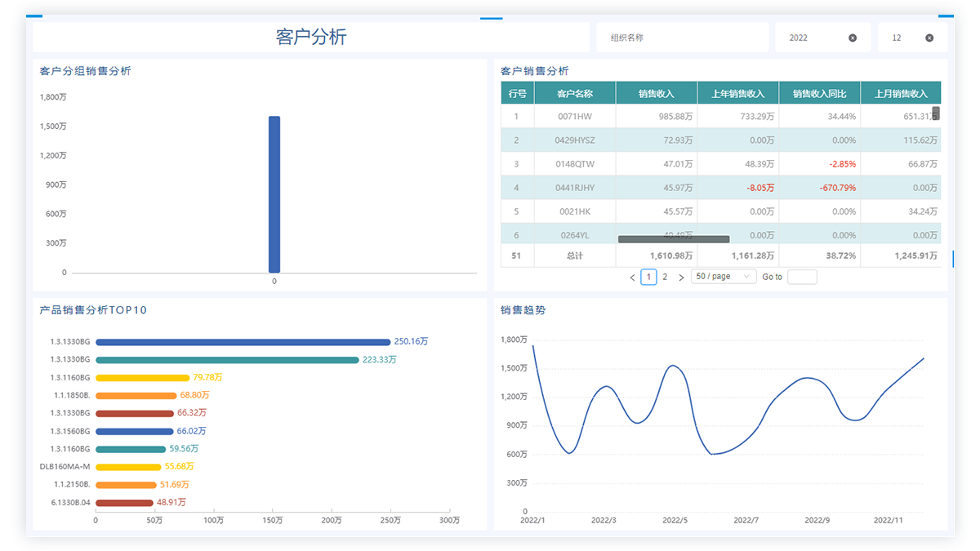Go to previous table page arrow
This screenshot has height=551, width=980.
click(632, 278)
